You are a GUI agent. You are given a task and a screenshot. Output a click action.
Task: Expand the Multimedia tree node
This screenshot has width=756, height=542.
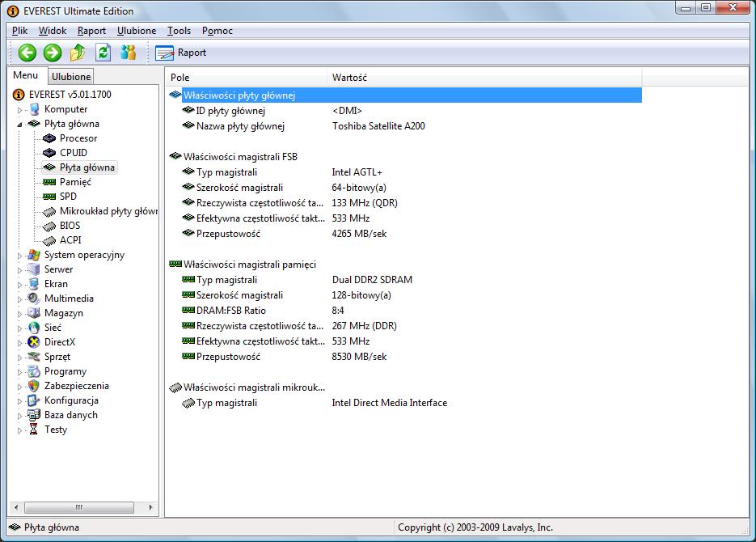point(19,299)
